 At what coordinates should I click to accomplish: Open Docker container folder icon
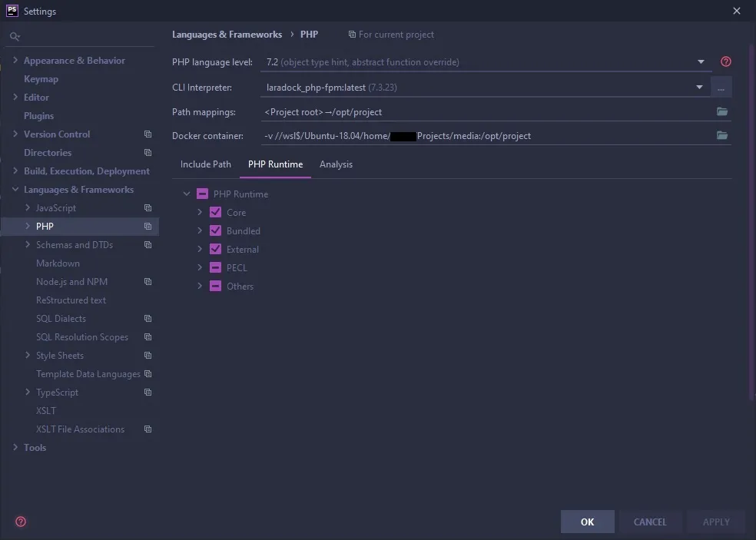pyautogui.click(x=721, y=135)
